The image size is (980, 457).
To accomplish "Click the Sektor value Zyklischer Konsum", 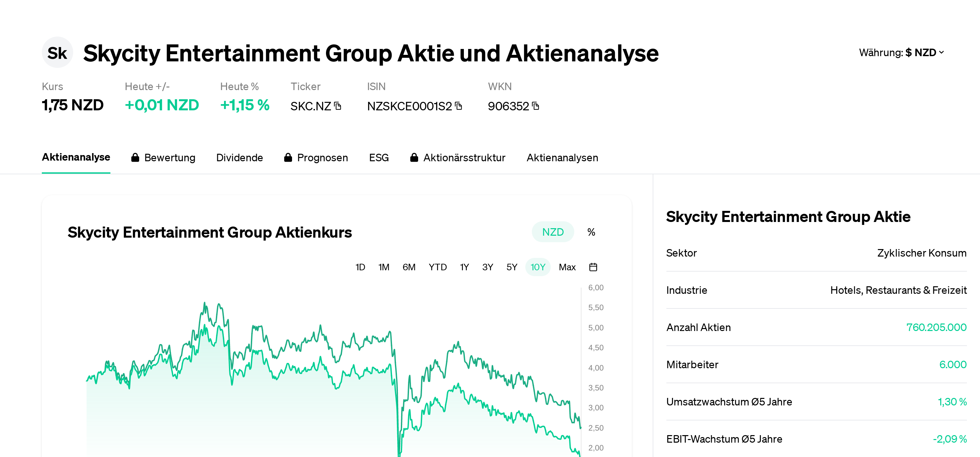I will 922,253.
